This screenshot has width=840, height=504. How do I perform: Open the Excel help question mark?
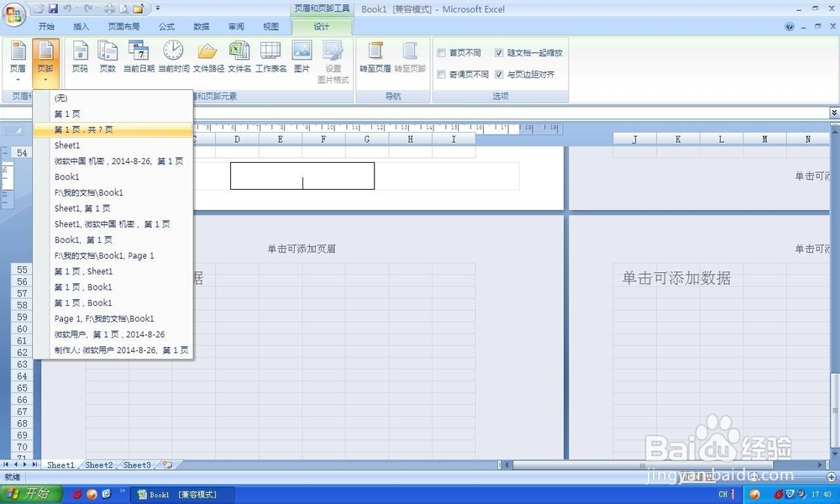pos(789,26)
